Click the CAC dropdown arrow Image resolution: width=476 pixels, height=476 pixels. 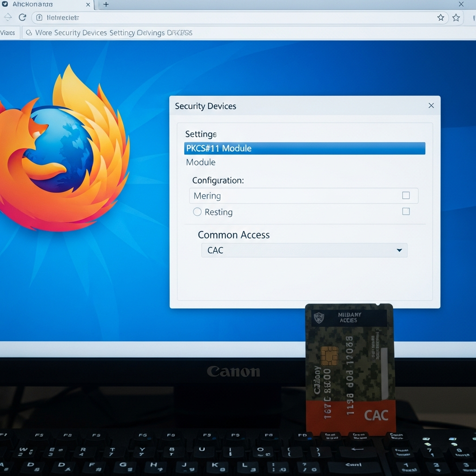(x=399, y=250)
